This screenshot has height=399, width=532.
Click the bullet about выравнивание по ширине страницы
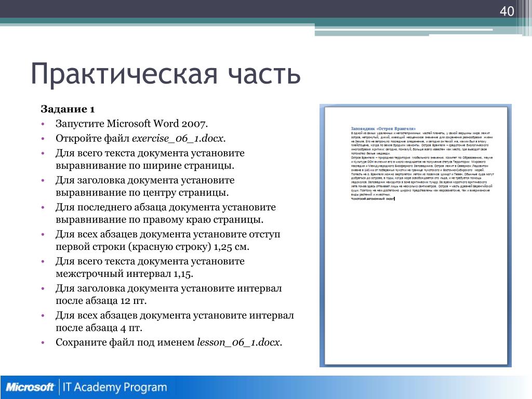point(150,159)
